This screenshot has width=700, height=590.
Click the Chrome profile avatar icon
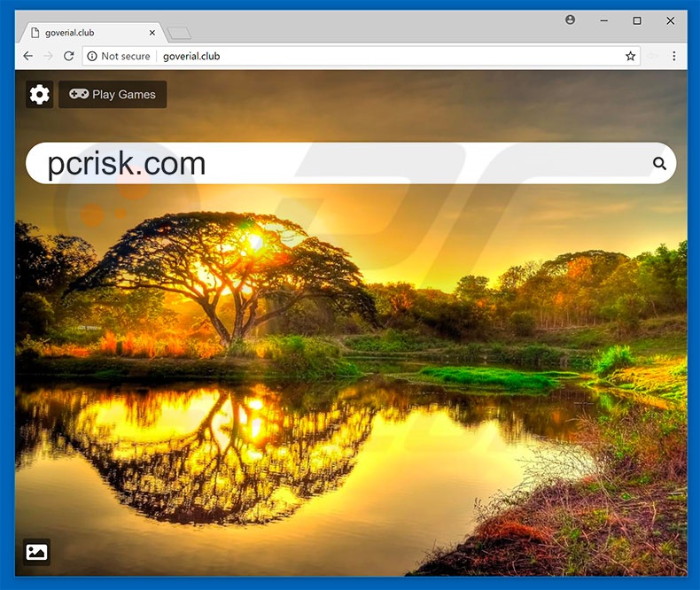[570, 20]
